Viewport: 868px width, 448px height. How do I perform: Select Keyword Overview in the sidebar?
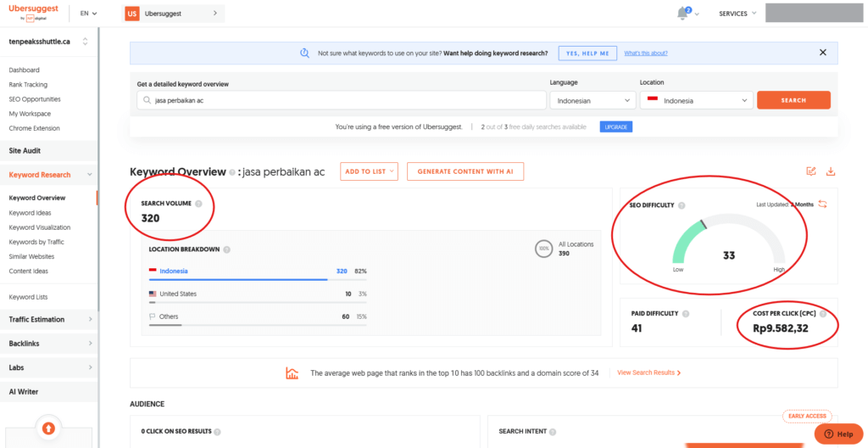[x=37, y=198]
